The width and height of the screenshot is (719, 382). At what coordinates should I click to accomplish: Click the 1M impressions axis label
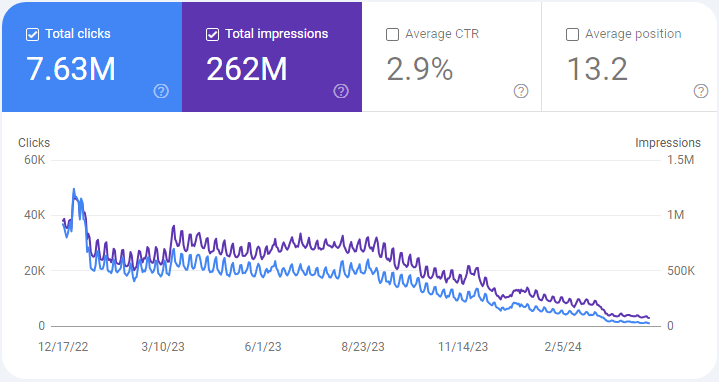tap(675, 215)
